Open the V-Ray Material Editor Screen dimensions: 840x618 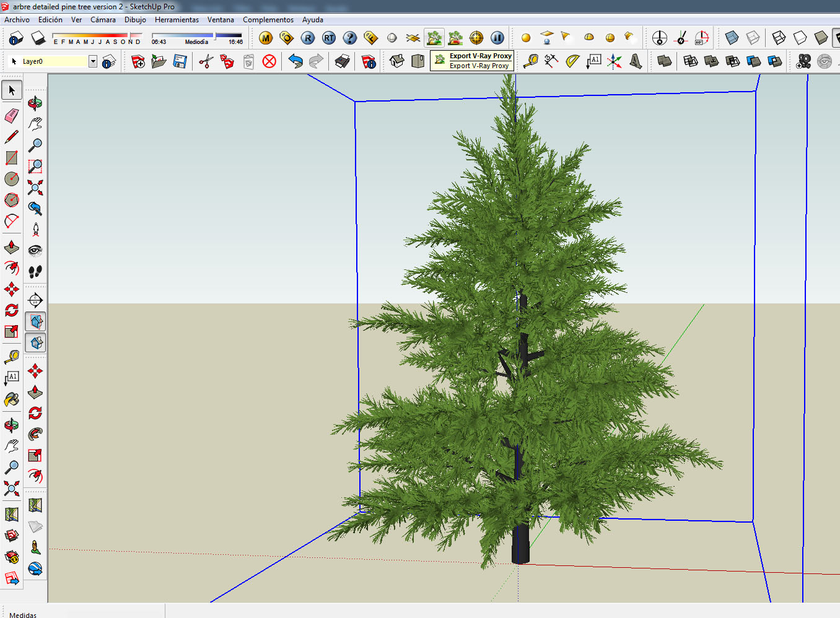click(x=266, y=38)
